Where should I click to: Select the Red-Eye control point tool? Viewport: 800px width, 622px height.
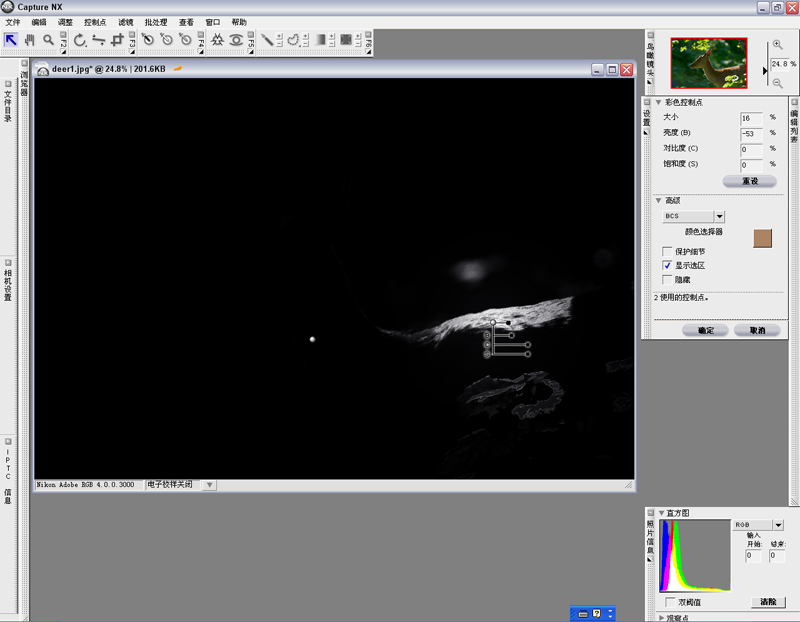(x=236, y=40)
